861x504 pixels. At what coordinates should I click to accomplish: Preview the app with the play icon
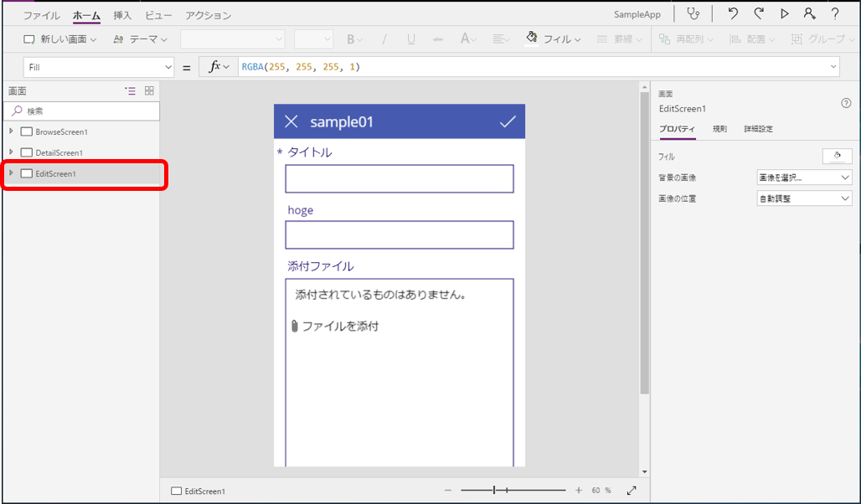783,13
